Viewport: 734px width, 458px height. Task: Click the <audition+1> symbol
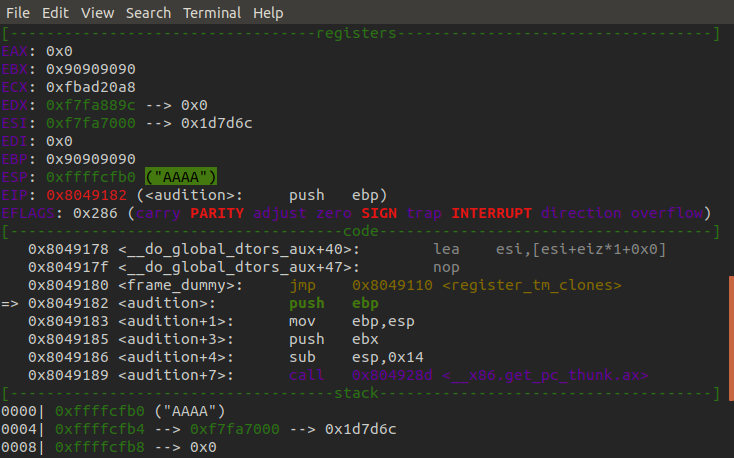click(172, 321)
